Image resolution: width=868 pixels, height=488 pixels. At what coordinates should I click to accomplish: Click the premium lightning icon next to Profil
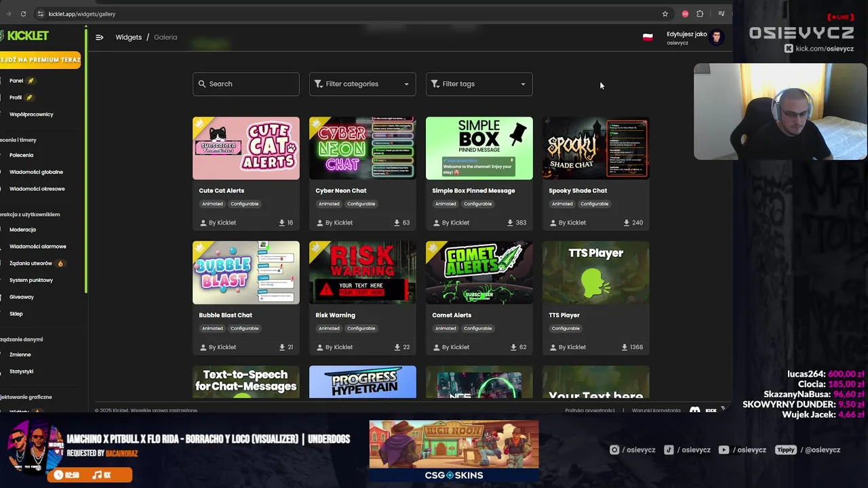29,98
